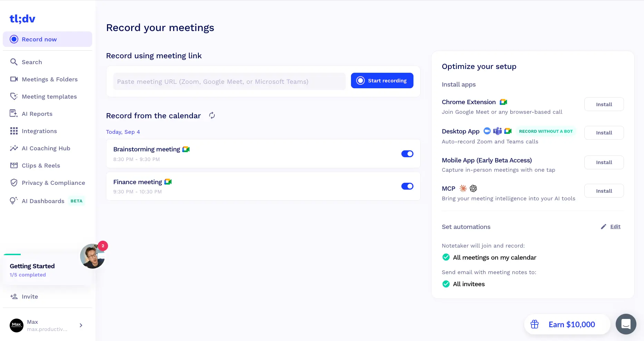Click the pencil icon beside Edit

[604, 227]
